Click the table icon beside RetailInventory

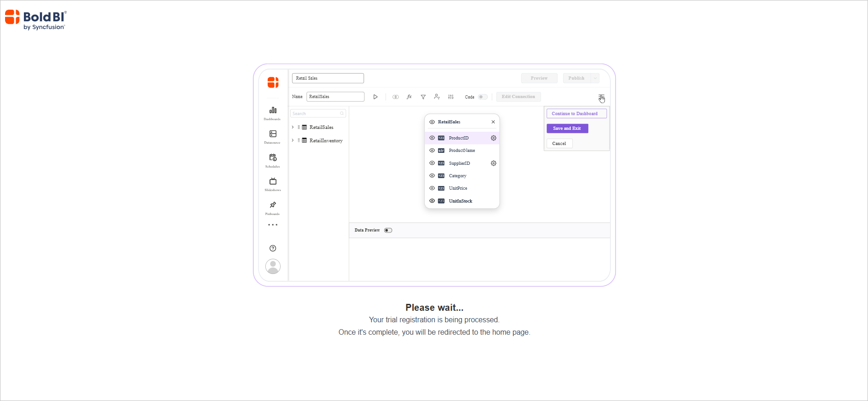point(305,140)
